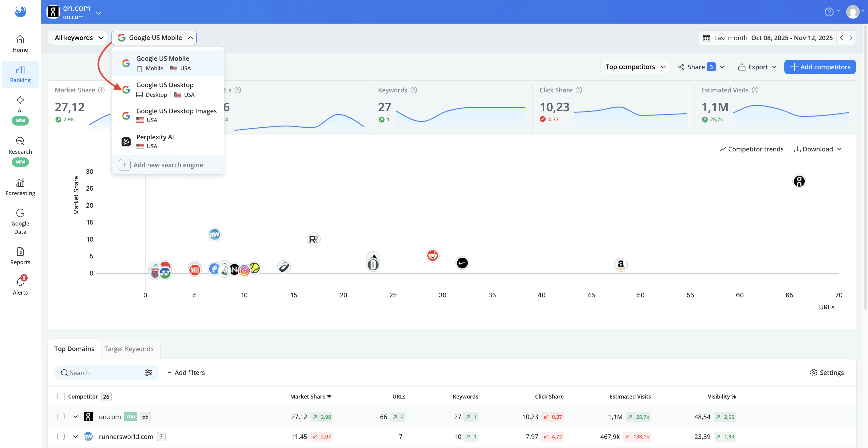Click the runnersworld.com domain name
The image size is (868, 448).
click(x=126, y=436)
